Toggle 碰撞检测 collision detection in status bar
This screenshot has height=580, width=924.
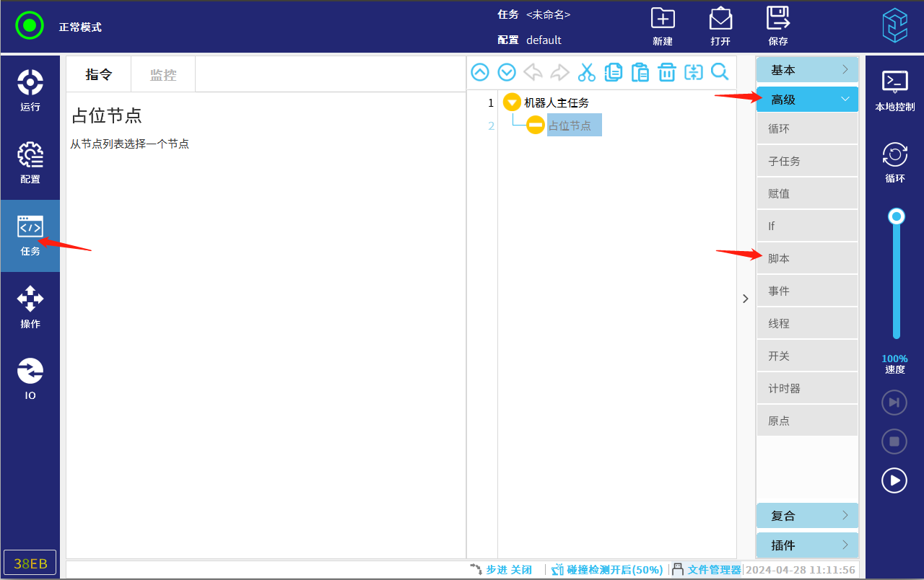click(x=607, y=570)
